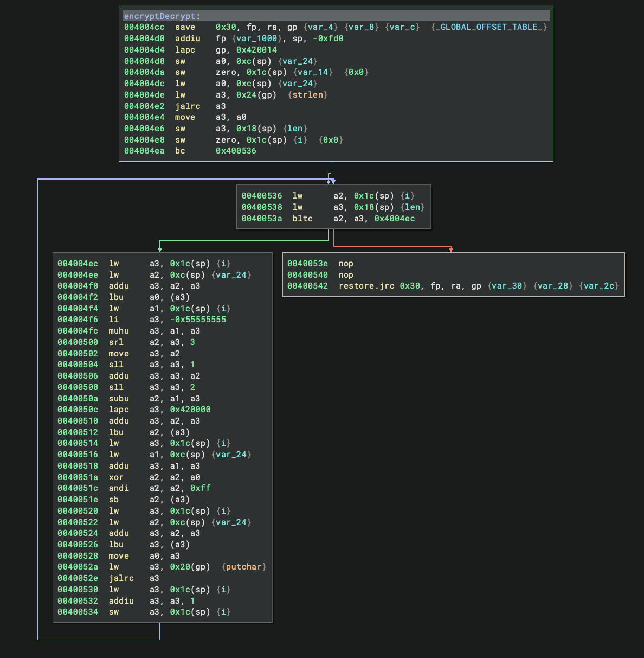Click the sb mnemonic at 0040051e
644x658 pixels.
click(114, 500)
